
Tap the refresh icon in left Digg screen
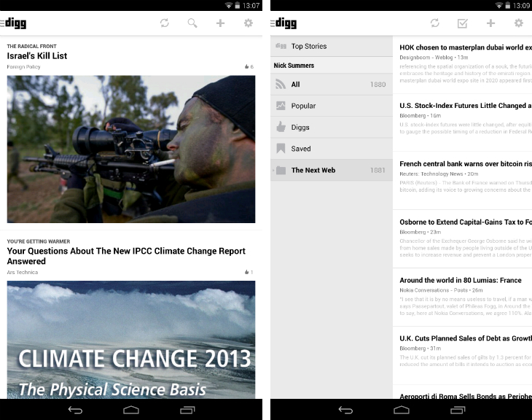tap(165, 23)
